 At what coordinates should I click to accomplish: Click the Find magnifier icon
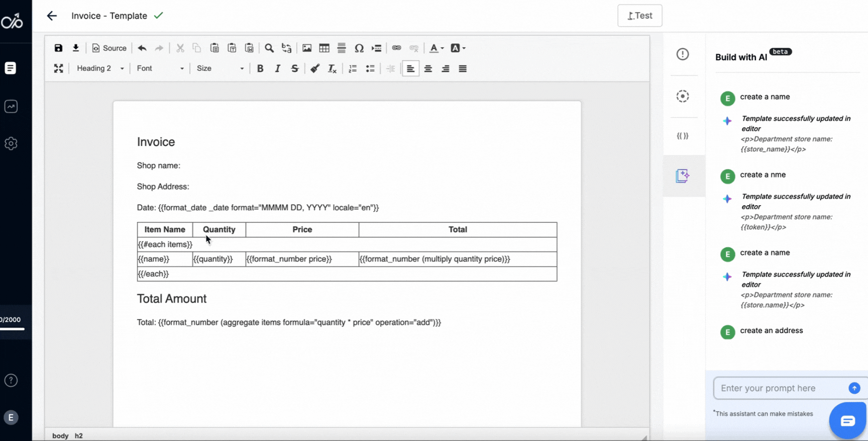pyautogui.click(x=269, y=48)
